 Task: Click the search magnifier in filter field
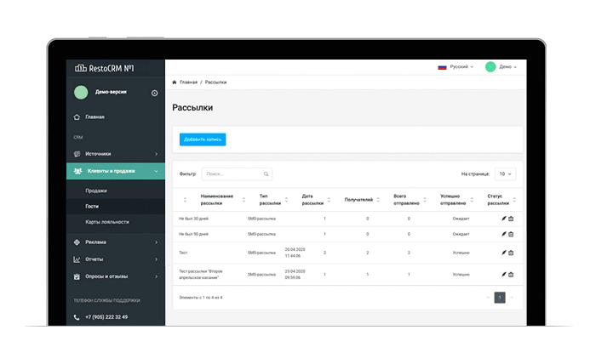[x=266, y=173]
